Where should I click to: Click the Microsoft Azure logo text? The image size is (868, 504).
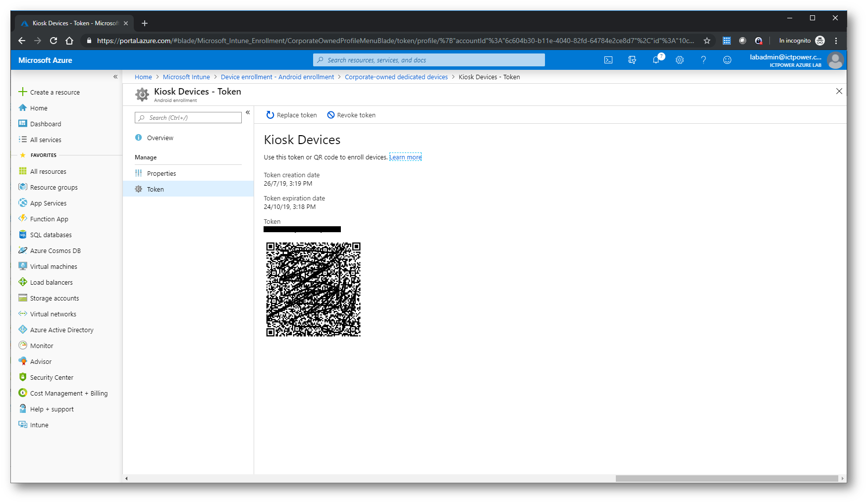click(x=45, y=60)
